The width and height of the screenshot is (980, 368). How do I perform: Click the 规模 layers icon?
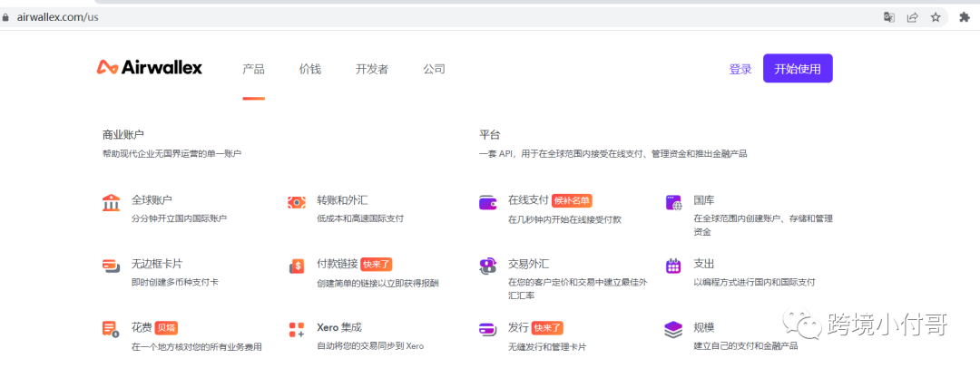673,329
